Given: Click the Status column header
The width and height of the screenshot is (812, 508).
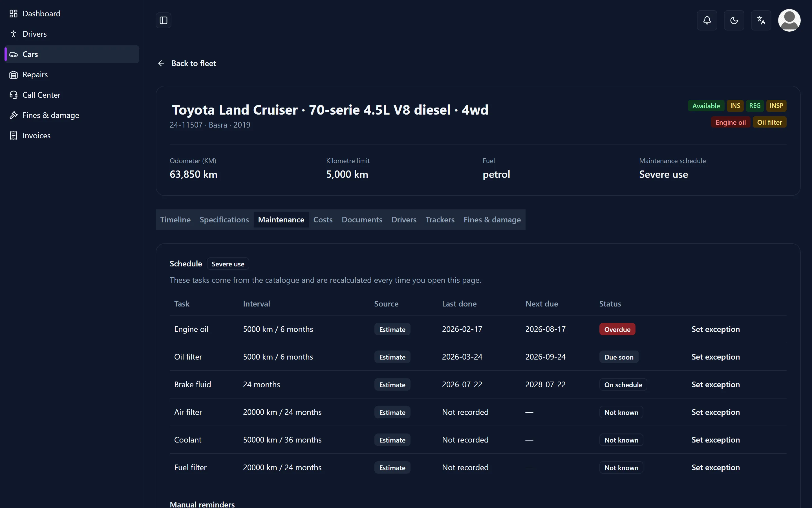Looking at the screenshot, I should [x=610, y=304].
